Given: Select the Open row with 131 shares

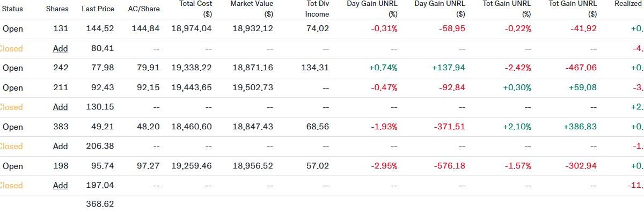Looking at the screenshot, I should [x=322, y=29].
